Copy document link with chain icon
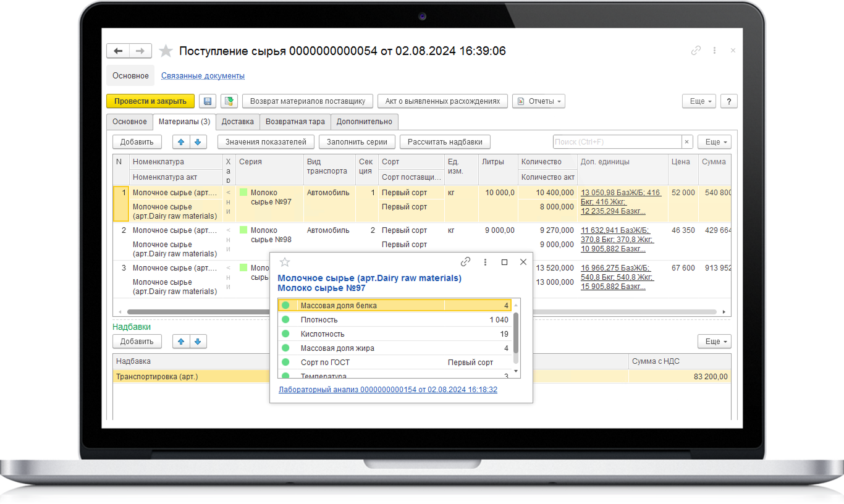 coord(696,51)
